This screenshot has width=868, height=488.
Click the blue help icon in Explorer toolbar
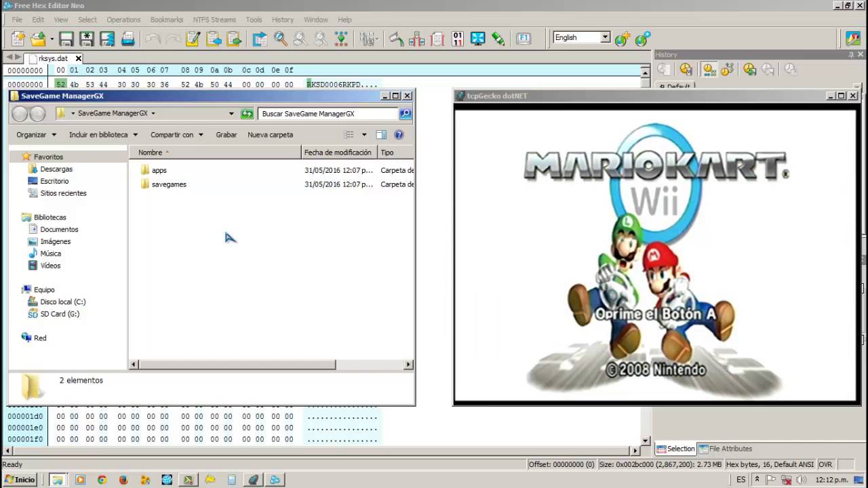tap(399, 135)
